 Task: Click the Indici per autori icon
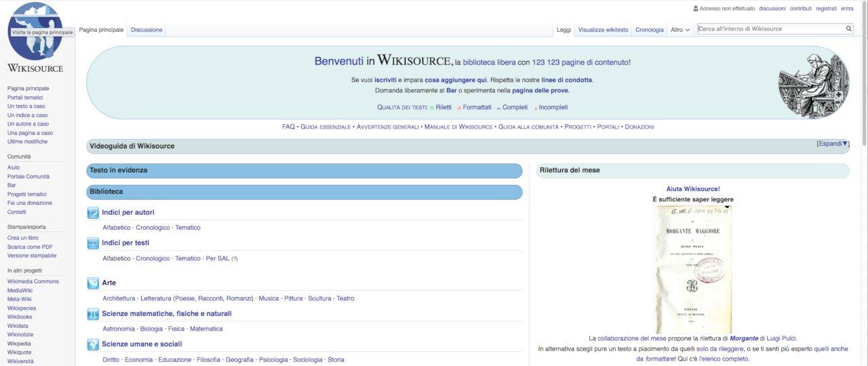coord(93,213)
